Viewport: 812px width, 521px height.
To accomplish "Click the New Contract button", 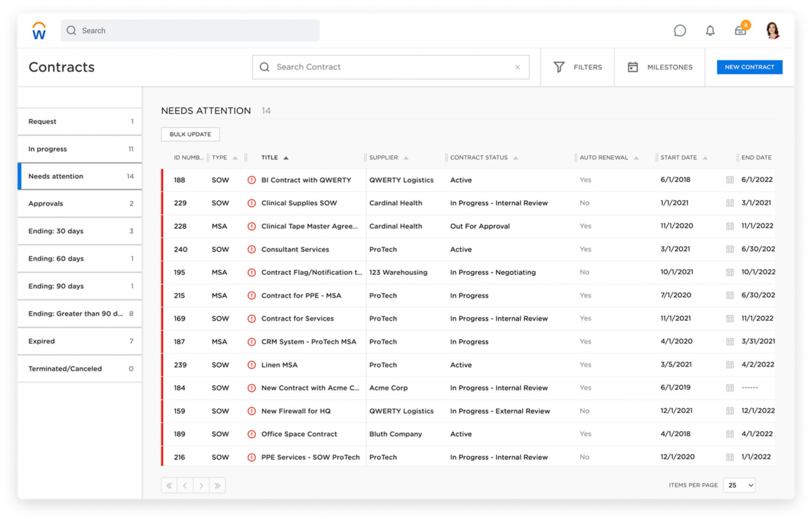I will tap(749, 67).
